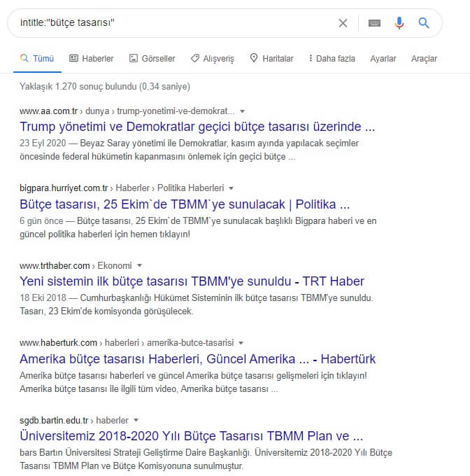Screen dimensions: 470x476
Task: Expand dropdown arrow next to bigpara.hurriyet.com.tr result
Action: click(x=231, y=188)
